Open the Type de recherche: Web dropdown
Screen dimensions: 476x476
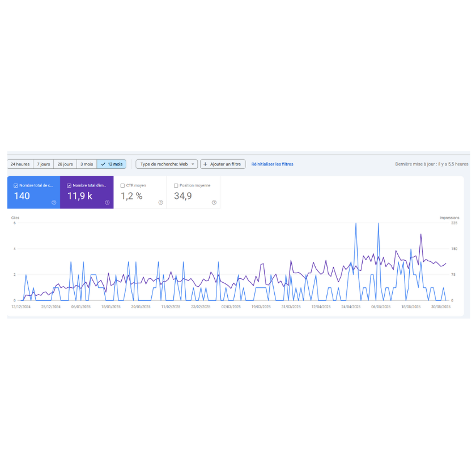click(167, 164)
